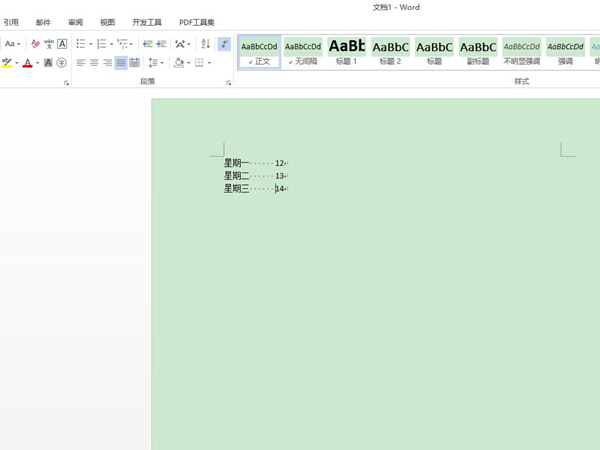Image resolution: width=600 pixels, height=450 pixels.
Task: Toggle justify alignment
Action: coord(120,63)
